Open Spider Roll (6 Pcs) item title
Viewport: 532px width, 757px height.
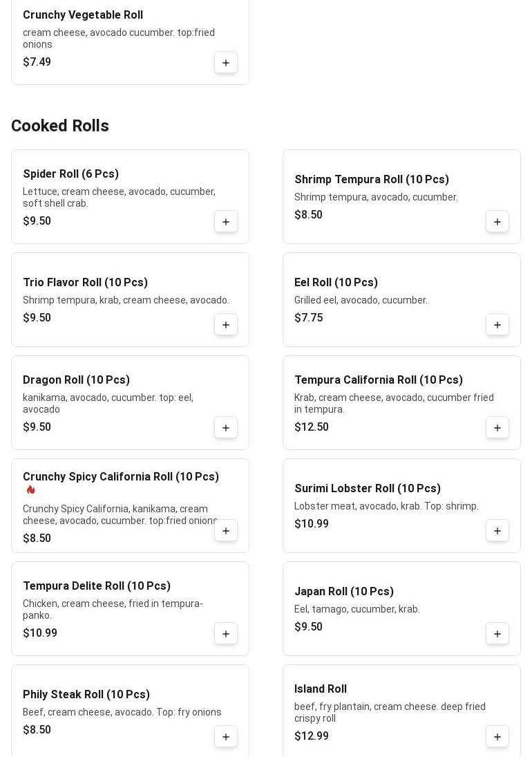(x=70, y=174)
